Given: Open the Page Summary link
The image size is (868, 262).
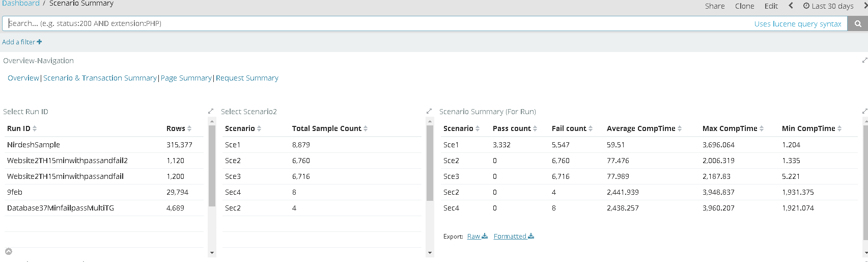Looking at the screenshot, I should [x=186, y=78].
